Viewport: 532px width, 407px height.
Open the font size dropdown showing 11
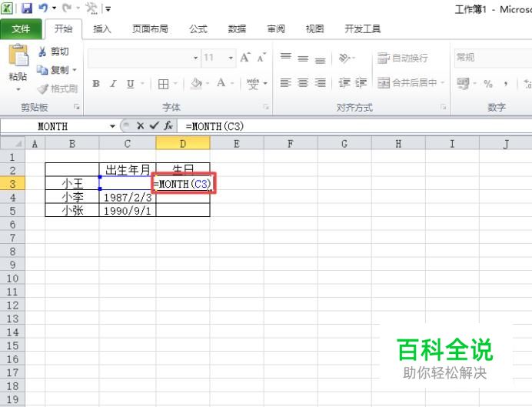(231, 58)
